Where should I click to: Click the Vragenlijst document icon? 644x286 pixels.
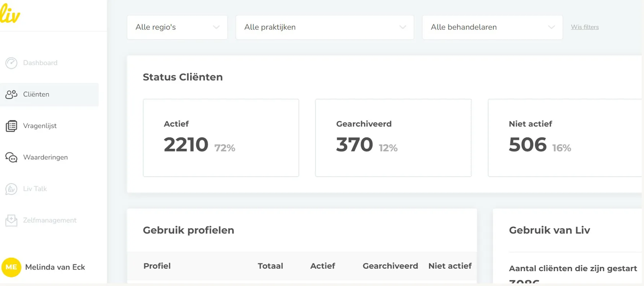click(x=11, y=126)
